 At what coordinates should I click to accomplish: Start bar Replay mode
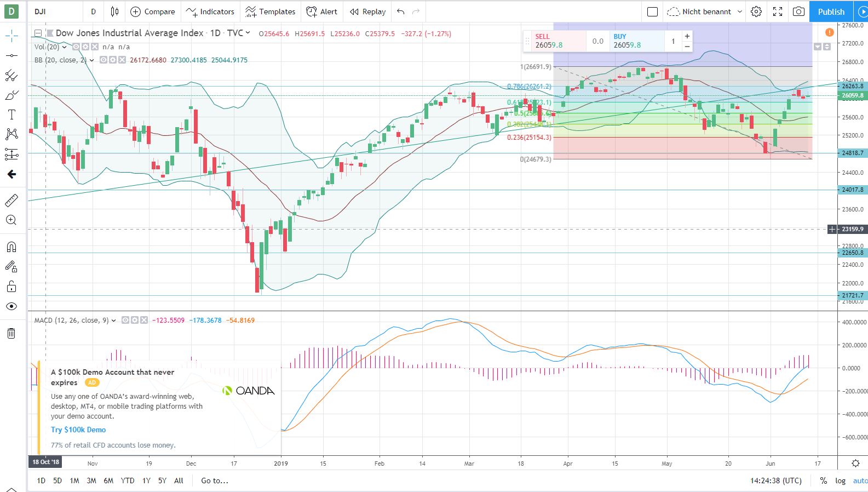pos(367,12)
